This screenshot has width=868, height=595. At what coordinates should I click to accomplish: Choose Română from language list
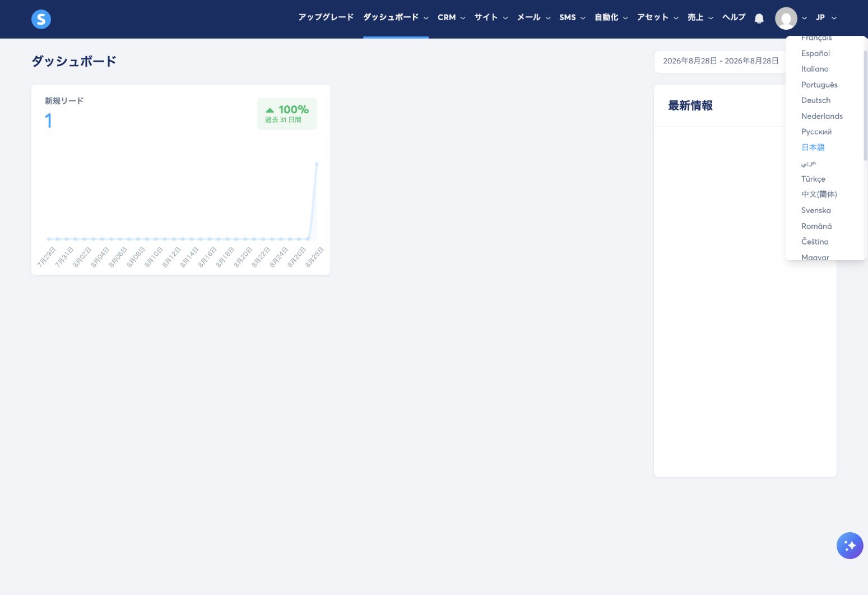(816, 226)
